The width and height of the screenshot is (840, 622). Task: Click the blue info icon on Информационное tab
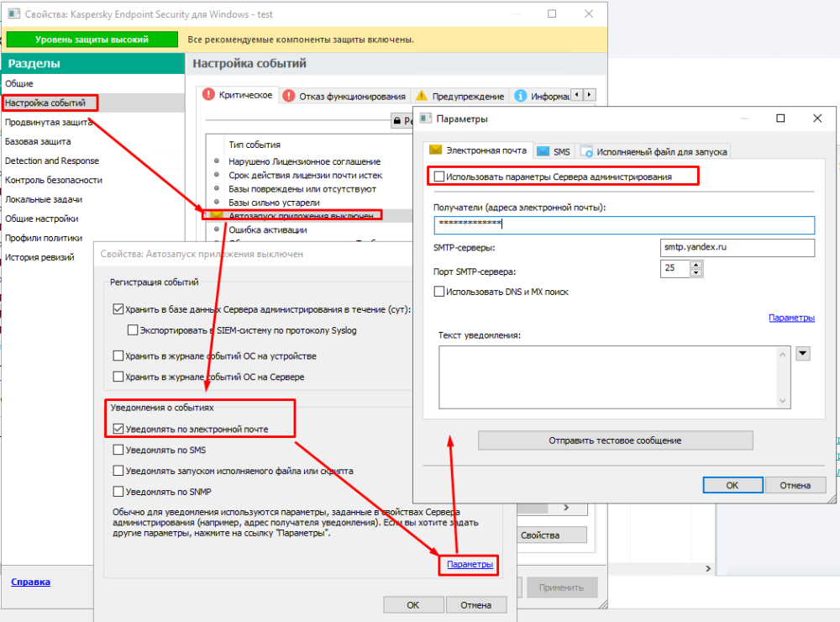point(520,96)
